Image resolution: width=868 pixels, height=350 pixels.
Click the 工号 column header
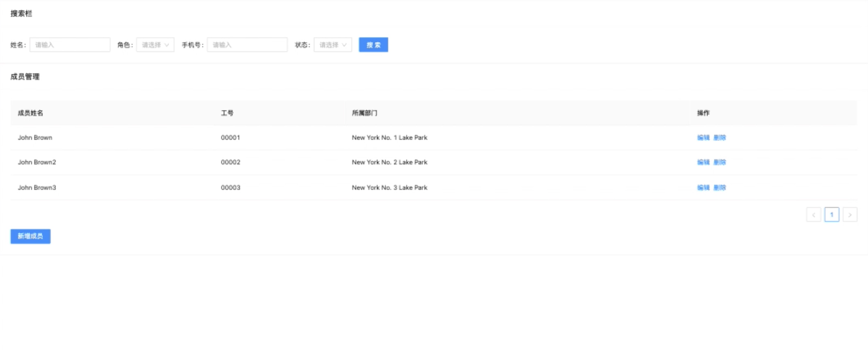227,113
